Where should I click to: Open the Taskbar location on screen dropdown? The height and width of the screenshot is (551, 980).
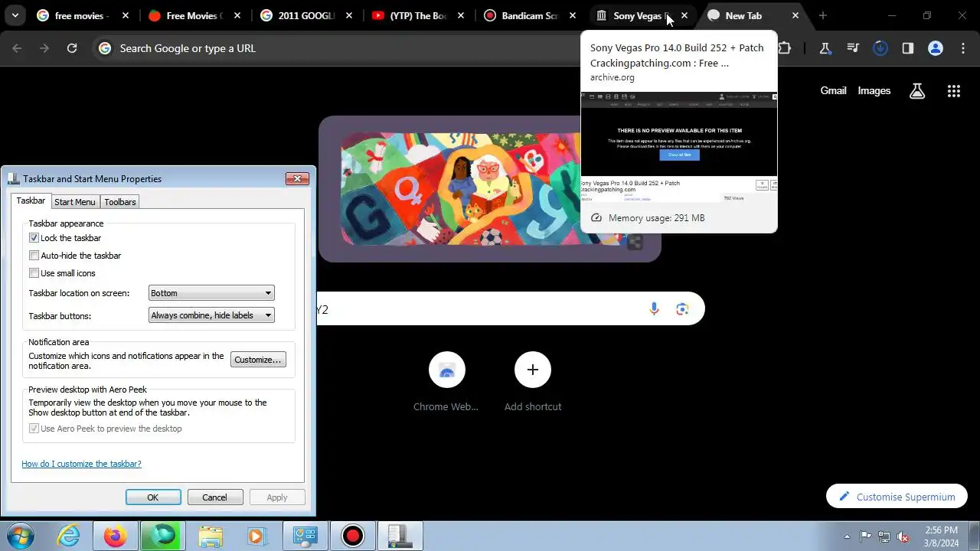[211, 293]
